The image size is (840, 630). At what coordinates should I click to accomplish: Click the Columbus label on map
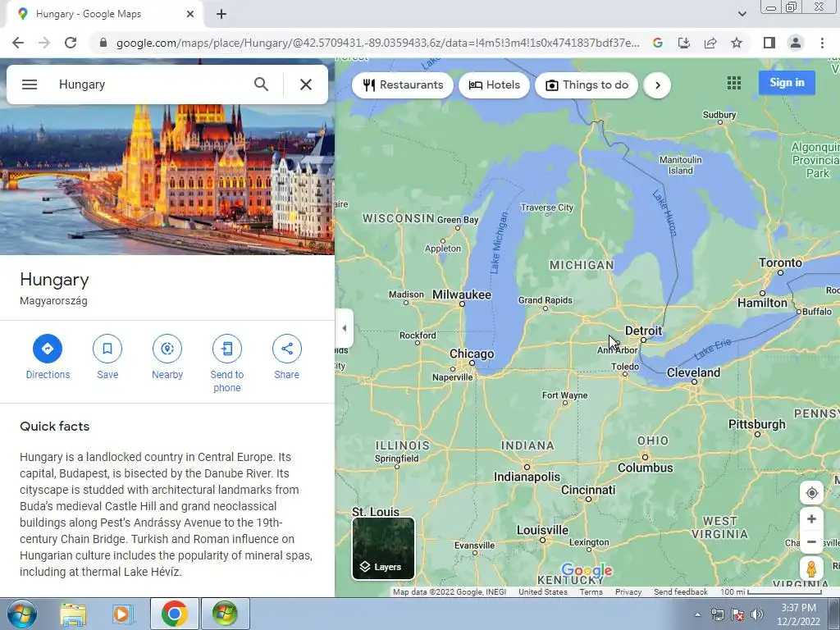pyautogui.click(x=645, y=468)
